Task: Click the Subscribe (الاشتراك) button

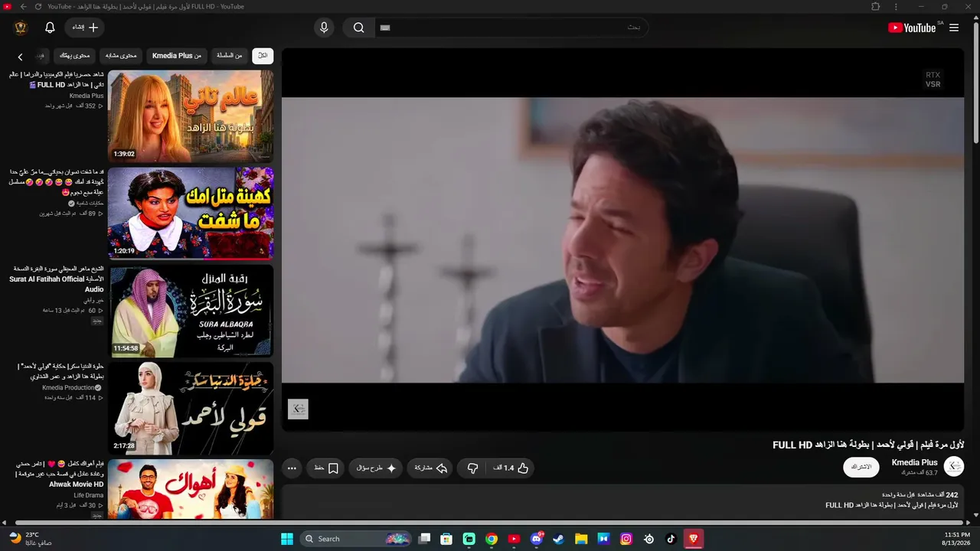Action: pos(861,467)
